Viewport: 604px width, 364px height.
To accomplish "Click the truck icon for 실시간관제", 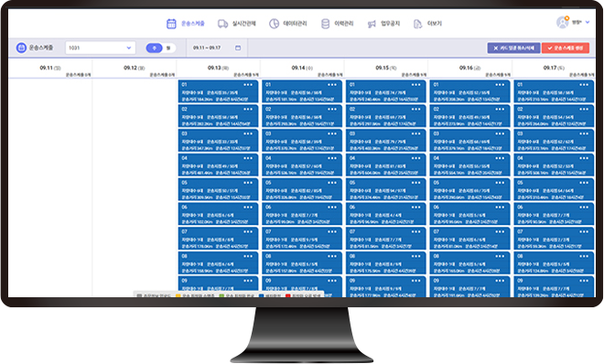I will click(x=222, y=24).
